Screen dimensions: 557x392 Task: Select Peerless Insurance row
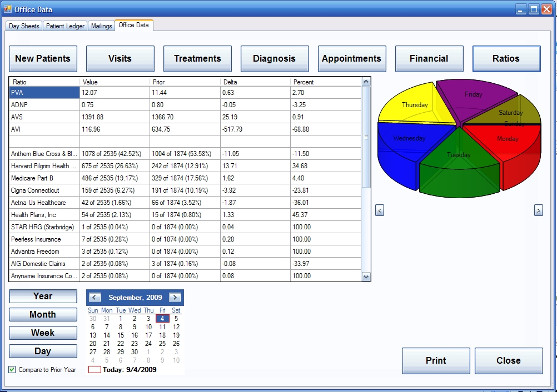(x=185, y=239)
